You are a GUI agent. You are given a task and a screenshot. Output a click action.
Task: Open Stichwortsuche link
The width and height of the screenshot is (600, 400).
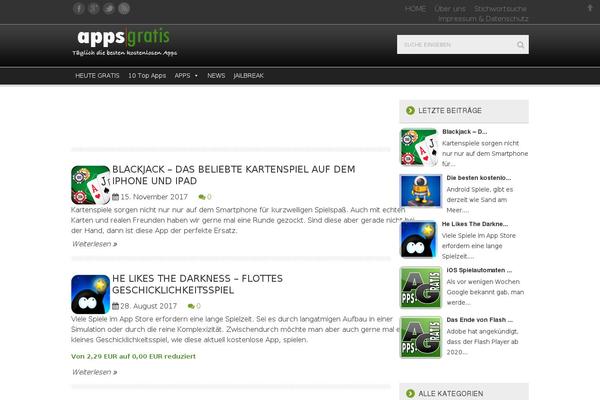(501, 8)
